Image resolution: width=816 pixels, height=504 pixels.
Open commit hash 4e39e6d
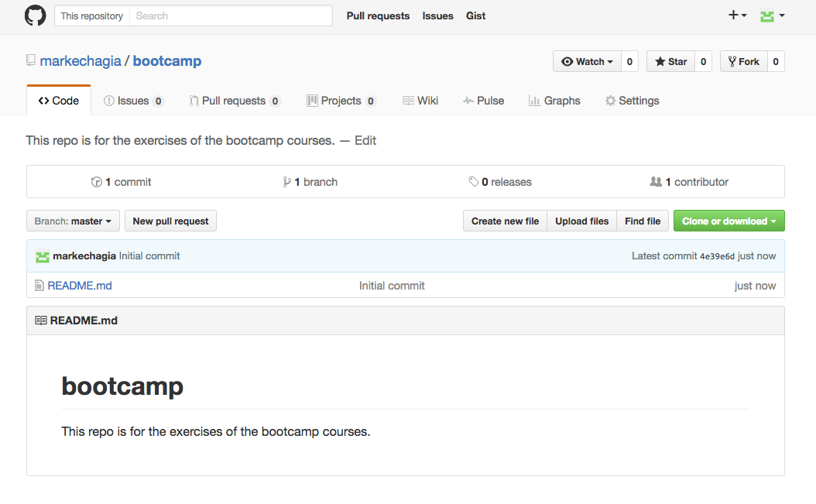click(x=717, y=256)
